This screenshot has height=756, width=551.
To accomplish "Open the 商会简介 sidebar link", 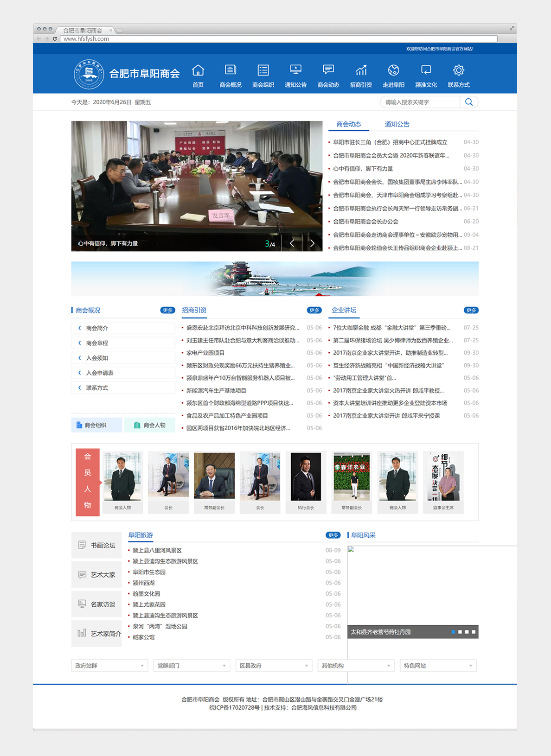I will coord(97,328).
